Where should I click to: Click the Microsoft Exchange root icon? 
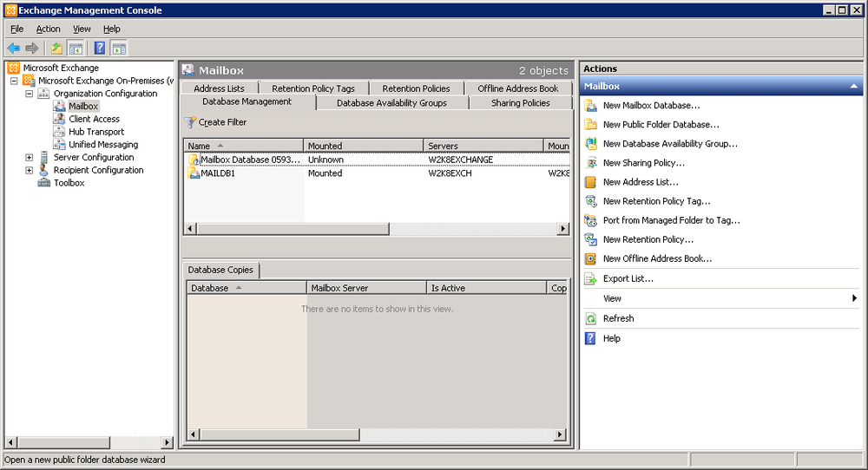tap(14, 68)
